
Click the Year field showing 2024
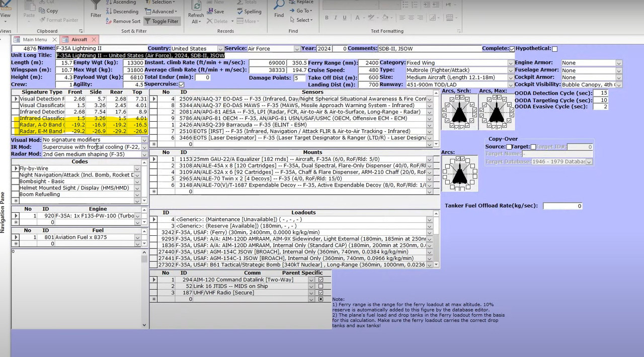click(x=324, y=49)
